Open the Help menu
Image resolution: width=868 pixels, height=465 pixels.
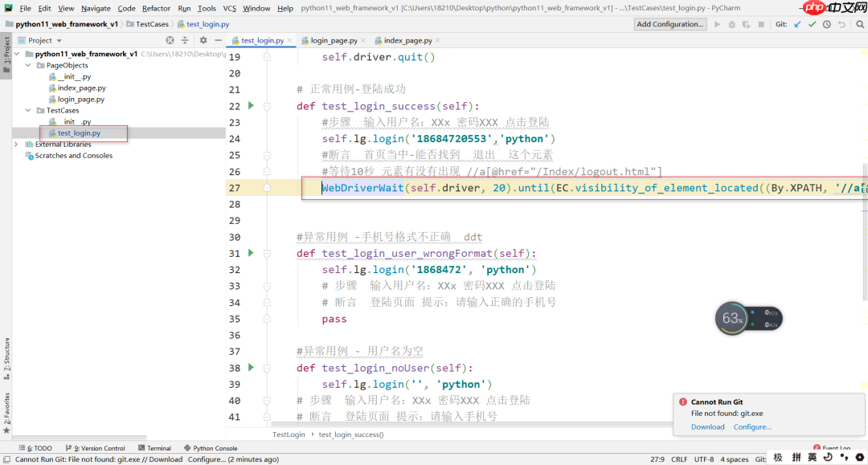click(285, 8)
